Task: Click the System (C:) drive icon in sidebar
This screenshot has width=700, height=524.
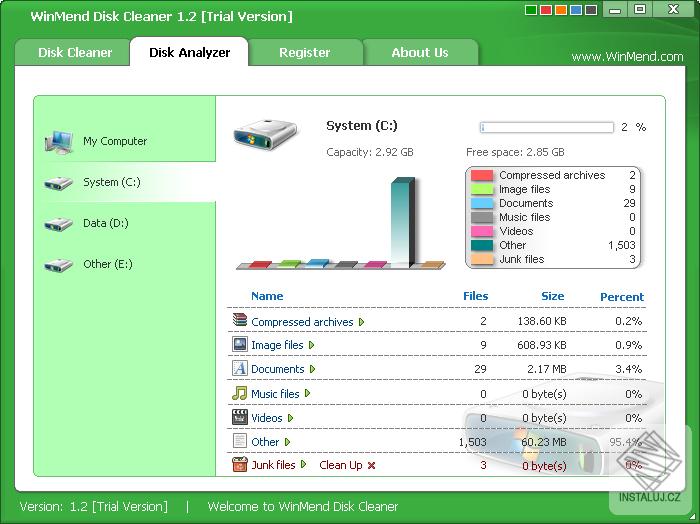Action: click(58, 183)
